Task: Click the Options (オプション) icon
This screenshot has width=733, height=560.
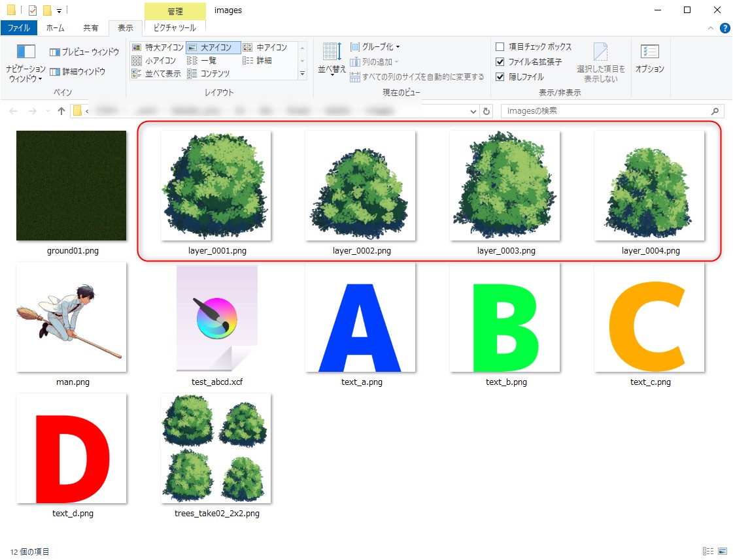Action: pos(649,58)
